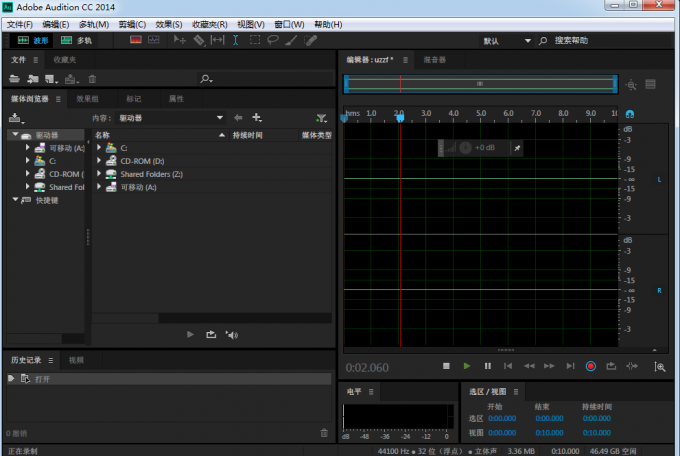Expand C: drive in tree

point(27,161)
